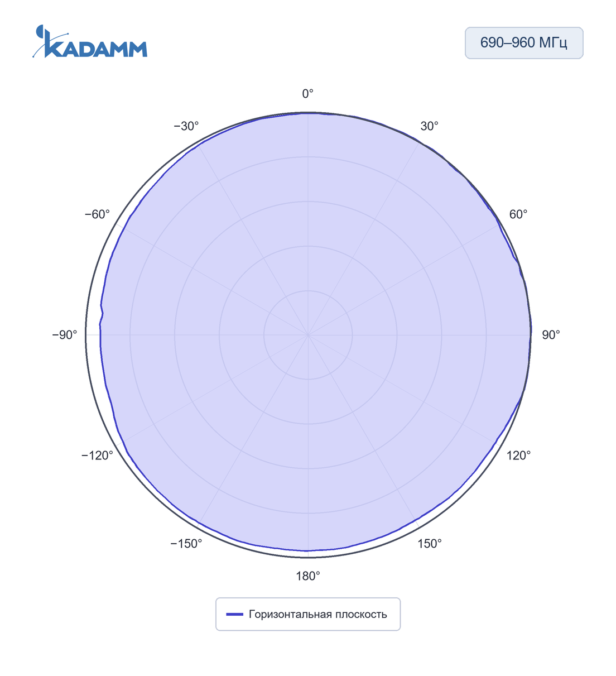Click the 60° angle label

tap(518, 214)
